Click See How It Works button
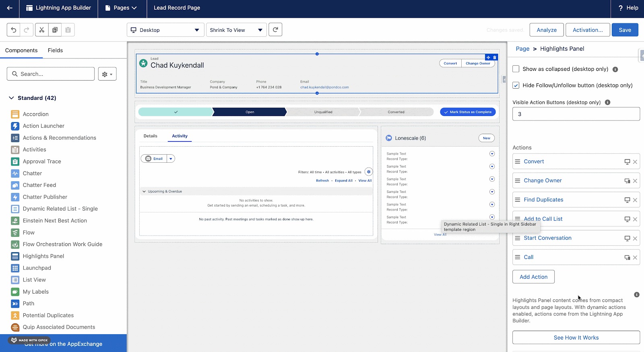The image size is (644, 352). (x=576, y=338)
